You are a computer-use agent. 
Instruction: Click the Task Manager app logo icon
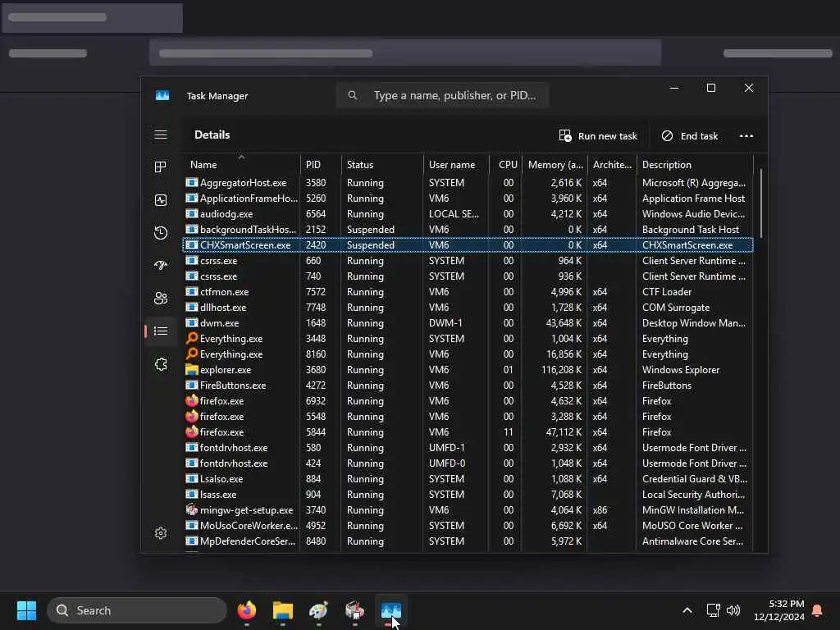coord(162,95)
